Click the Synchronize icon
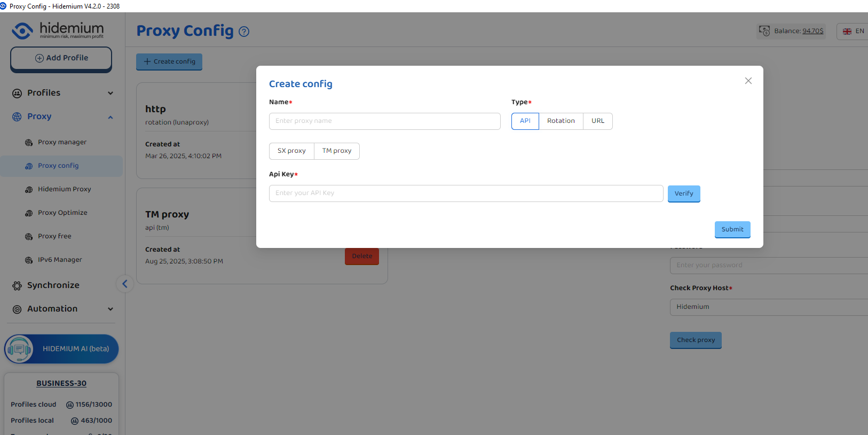 point(17,286)
